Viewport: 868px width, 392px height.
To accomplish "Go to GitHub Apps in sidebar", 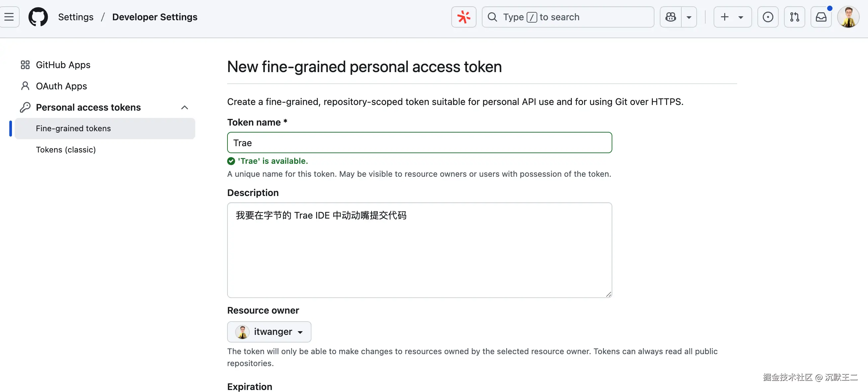I will (63, 65).
